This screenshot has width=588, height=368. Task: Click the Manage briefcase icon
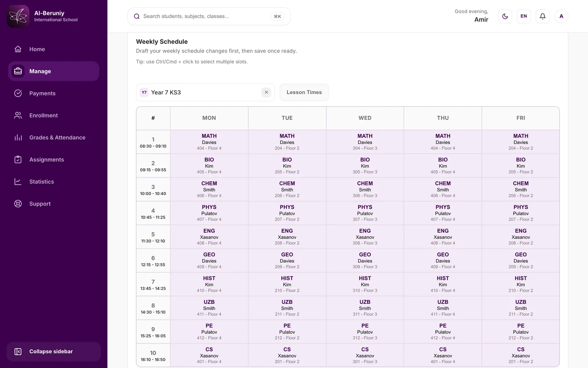[18, 71]
